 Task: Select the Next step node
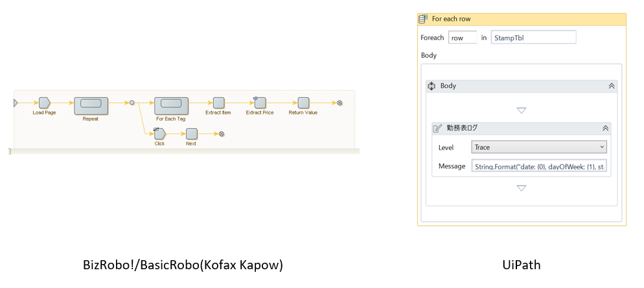click(x=191, y=134)
